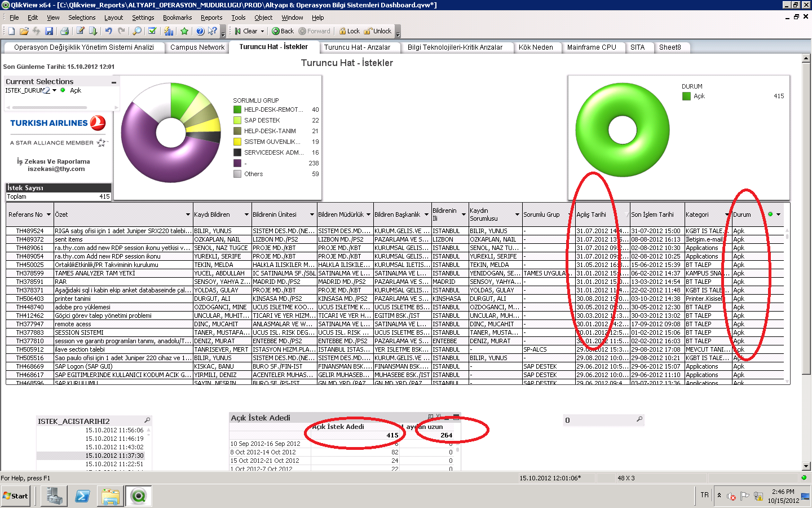Click the Reload script toolbar icon

point(92,31)
